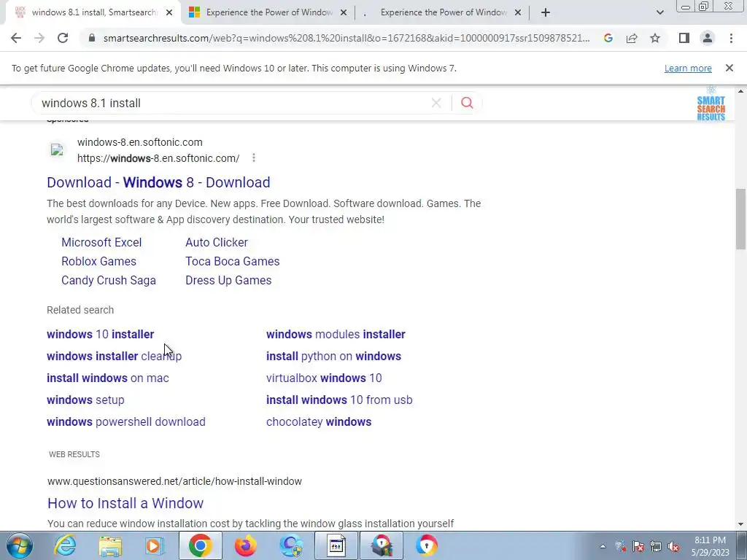This screenshot has width=747, height=560.
Task: Search related: windows 10 installer
Action: click(101, 334)
